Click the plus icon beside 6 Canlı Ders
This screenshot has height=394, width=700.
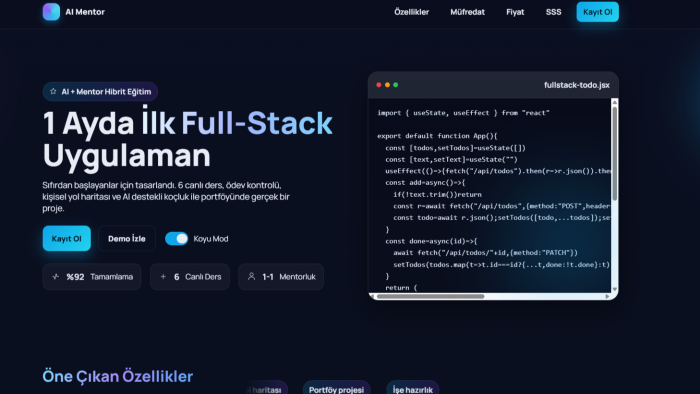163,277
